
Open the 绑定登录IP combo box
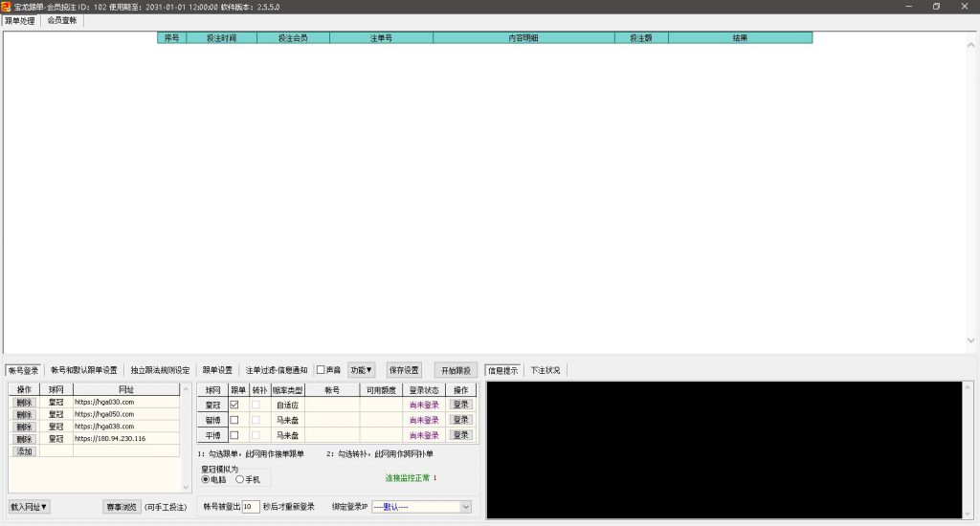point(420,507)
